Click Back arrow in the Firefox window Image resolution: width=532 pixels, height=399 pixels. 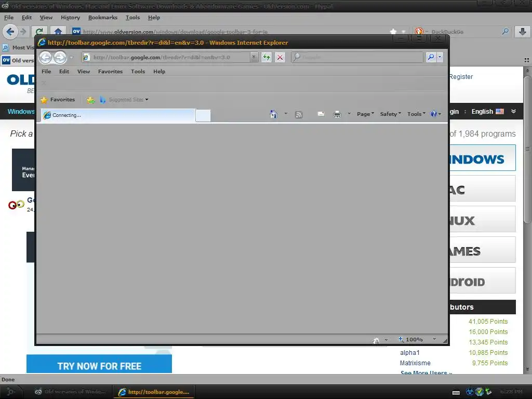[x=10, y=32]
